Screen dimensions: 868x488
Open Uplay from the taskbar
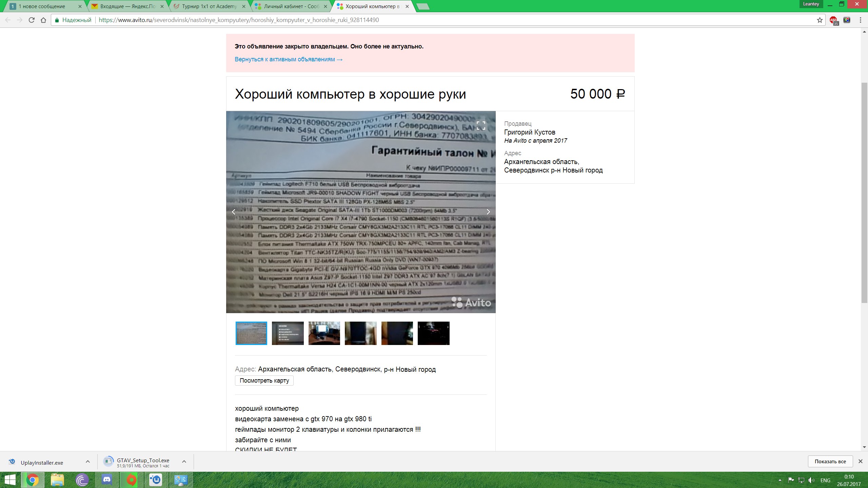(x=156, y=480)
